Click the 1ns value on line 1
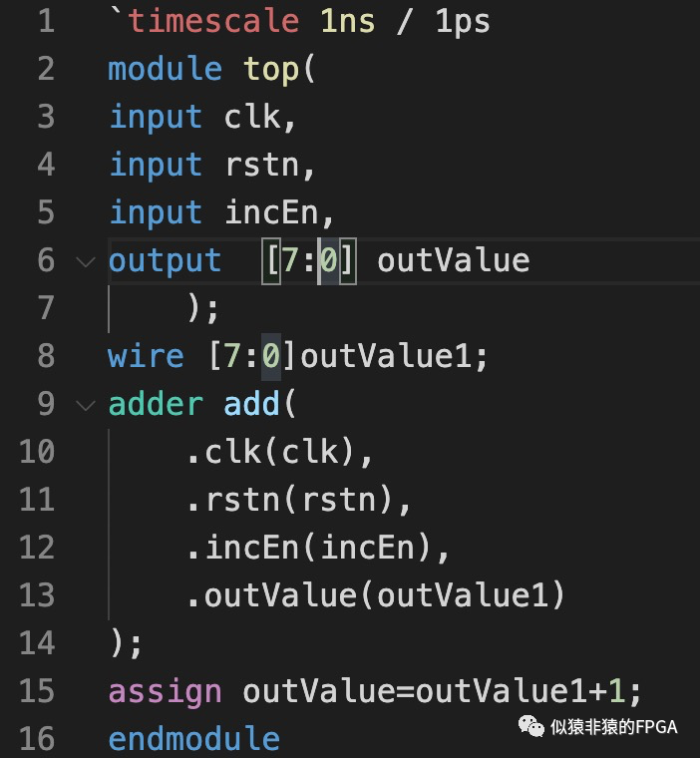 click(x=348, y=21)
